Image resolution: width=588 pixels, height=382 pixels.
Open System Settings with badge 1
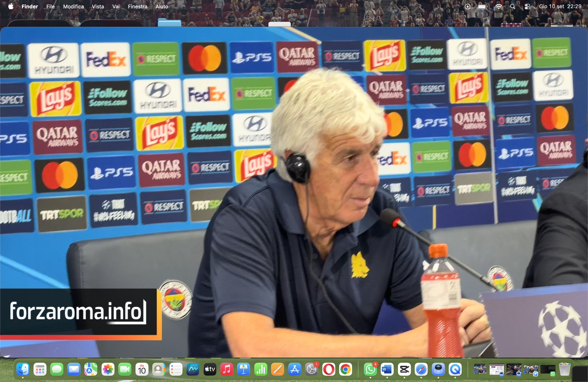point(312,369)
